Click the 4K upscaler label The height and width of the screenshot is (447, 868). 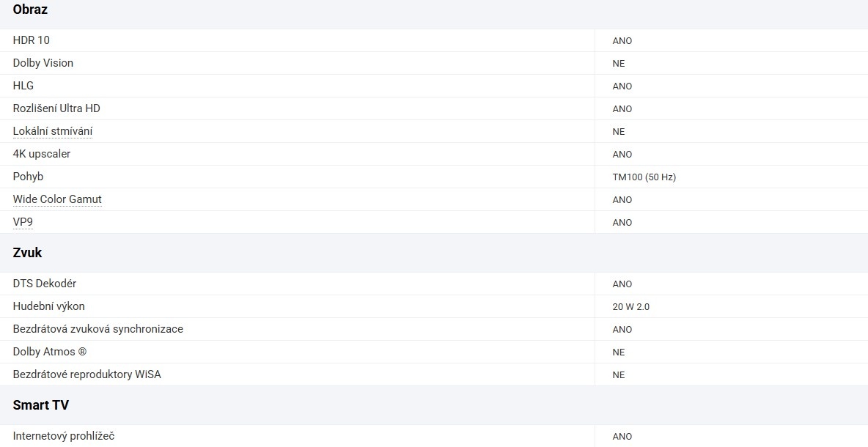tap(42, 154)
